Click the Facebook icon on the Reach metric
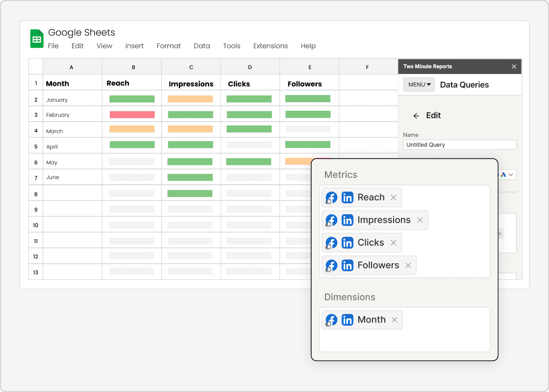The width and height of the screenshot is (549, 392). [331, 197]
